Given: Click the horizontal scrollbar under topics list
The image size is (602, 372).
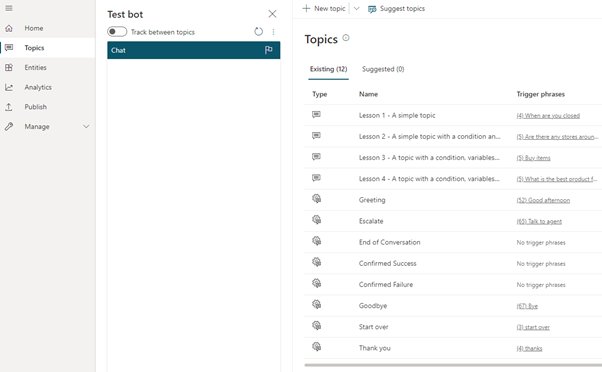Looking at the screenshot, I should 453,365.
